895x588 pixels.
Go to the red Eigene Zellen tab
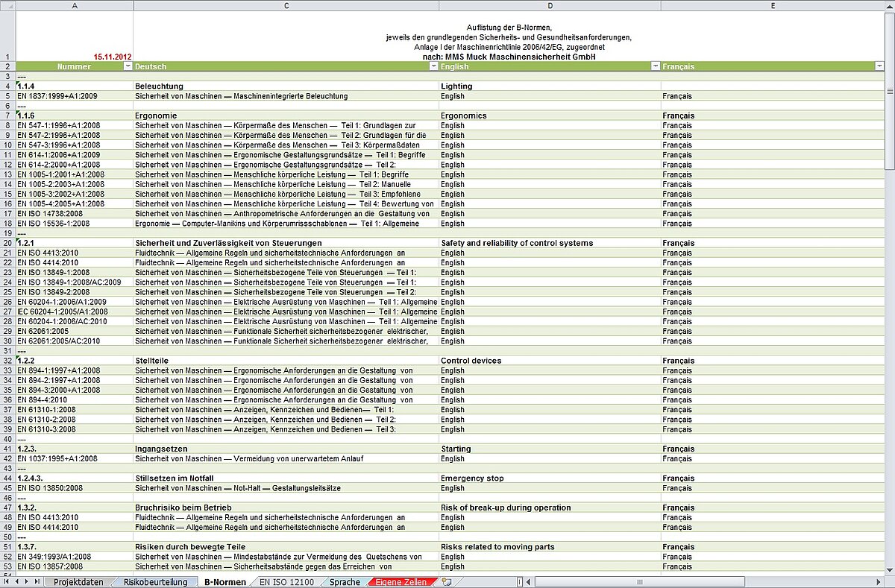click(x=401, y=581)
